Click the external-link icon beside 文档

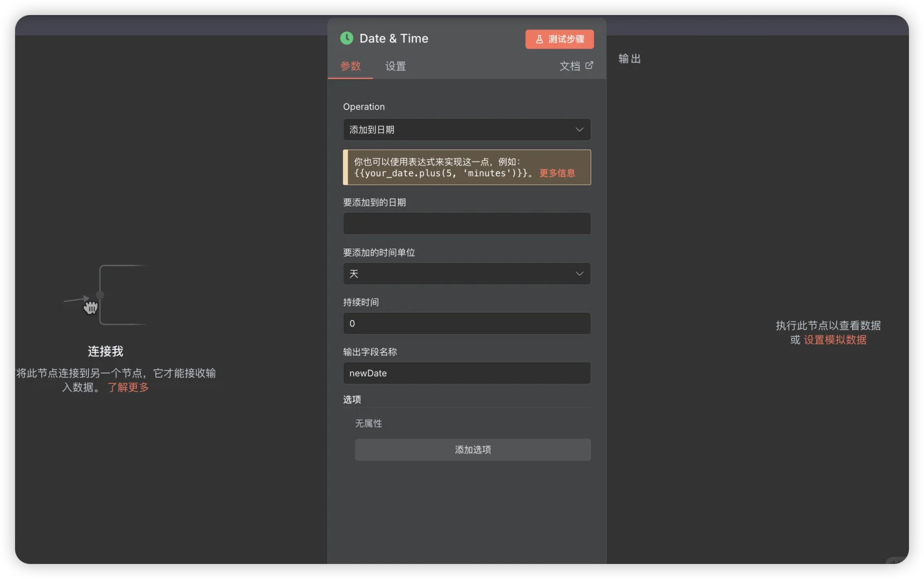point(590,65)
